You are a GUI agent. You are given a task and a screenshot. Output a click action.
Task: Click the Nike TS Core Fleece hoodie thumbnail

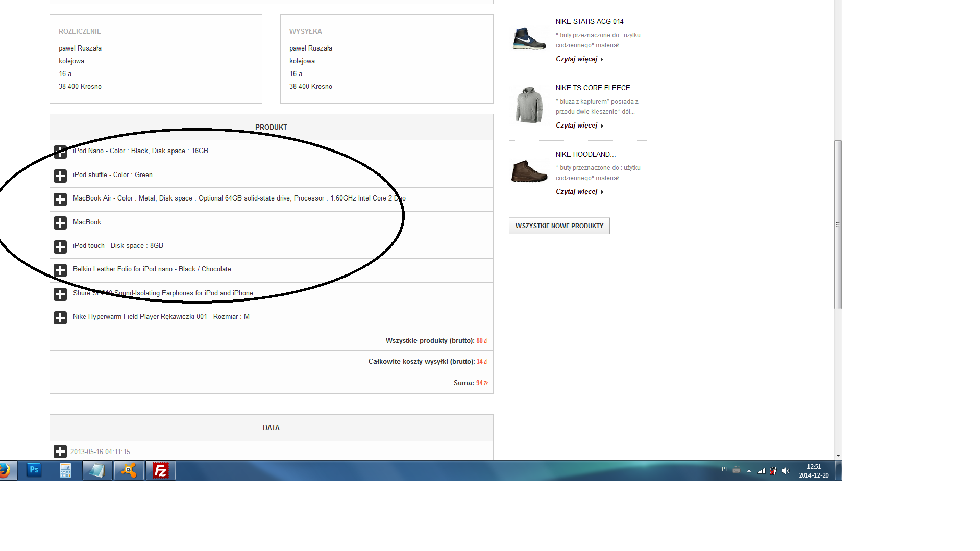pyautogui.click(x=529, y=105)
